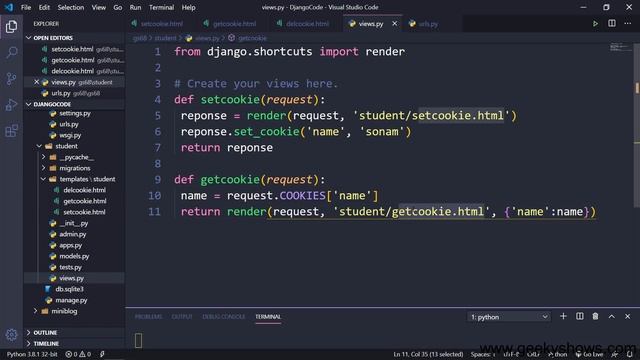Click the Ln 11, Col 35 status indicator
Screen dimensions: 640x360
pyautogui.click(x=428, y=354)
